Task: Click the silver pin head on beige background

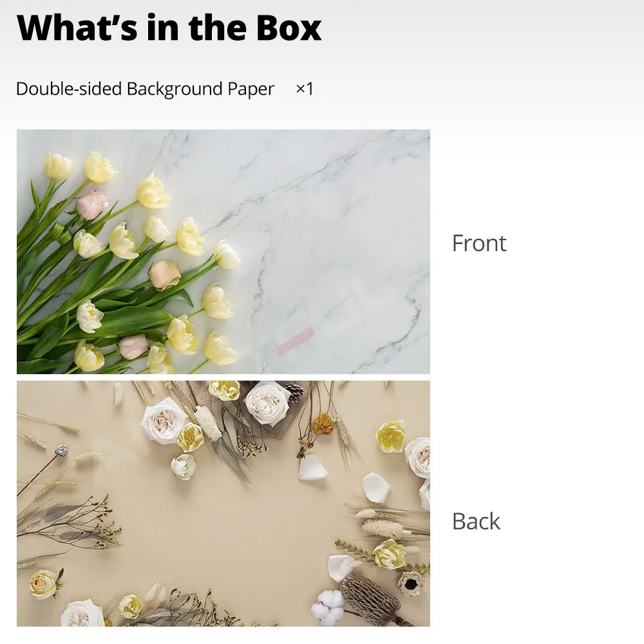Action: [x=62, y=451]
